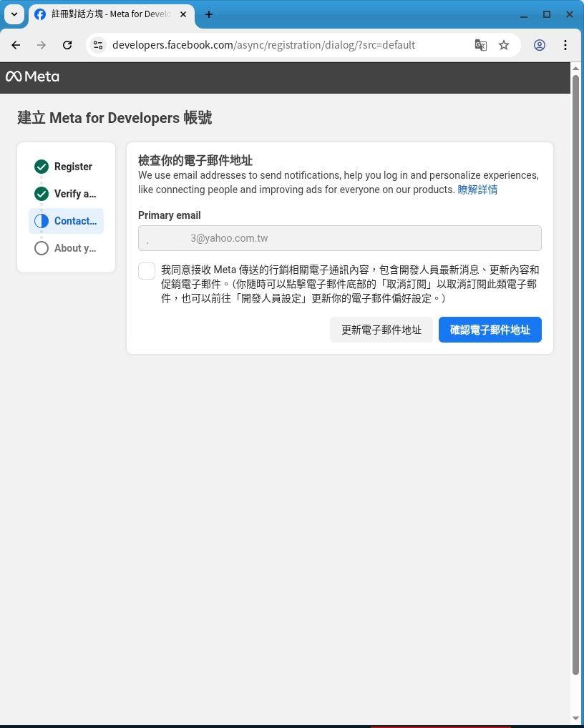Click the Register step checkmark icon
The image size is (584, 728).
42,167
